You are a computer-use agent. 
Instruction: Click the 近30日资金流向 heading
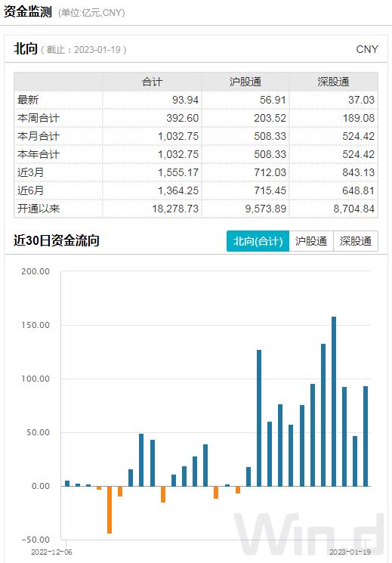tap(57, 240)
